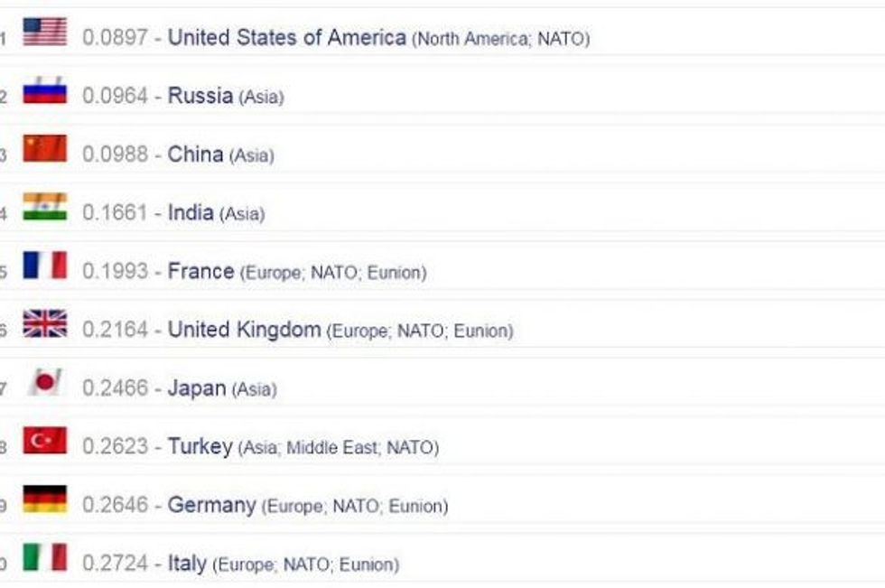Open the United States of America link
This screenshot has height=588, width=885.
coord(286,38)
